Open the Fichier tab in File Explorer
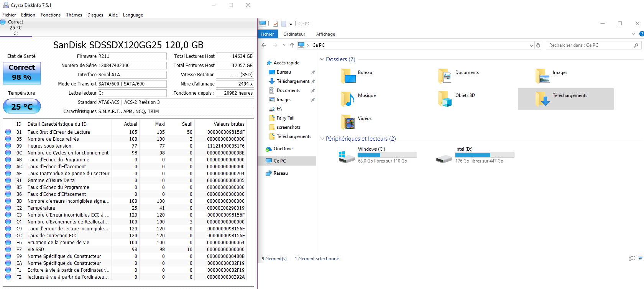 tap(267, 34)
